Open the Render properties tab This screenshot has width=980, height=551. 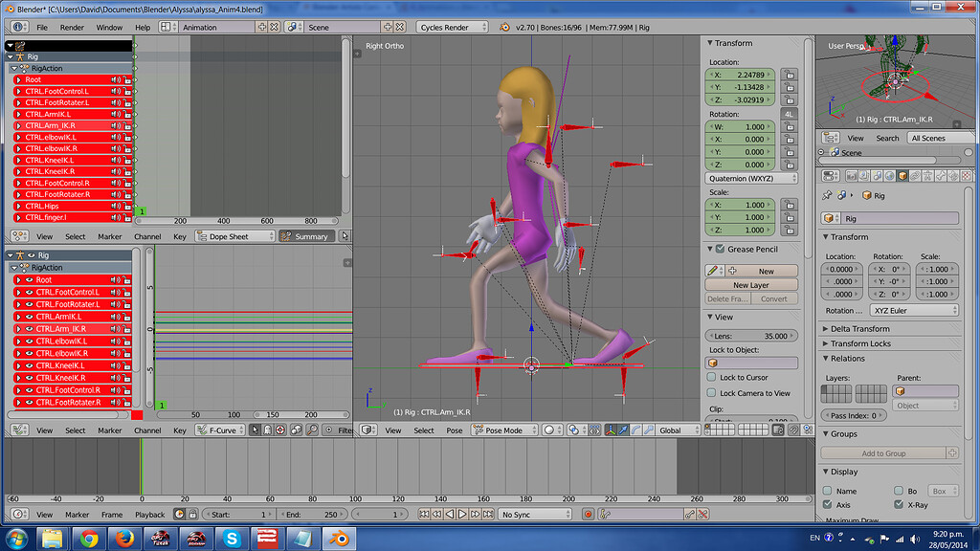pyautogui.click(x=851, y=176)
